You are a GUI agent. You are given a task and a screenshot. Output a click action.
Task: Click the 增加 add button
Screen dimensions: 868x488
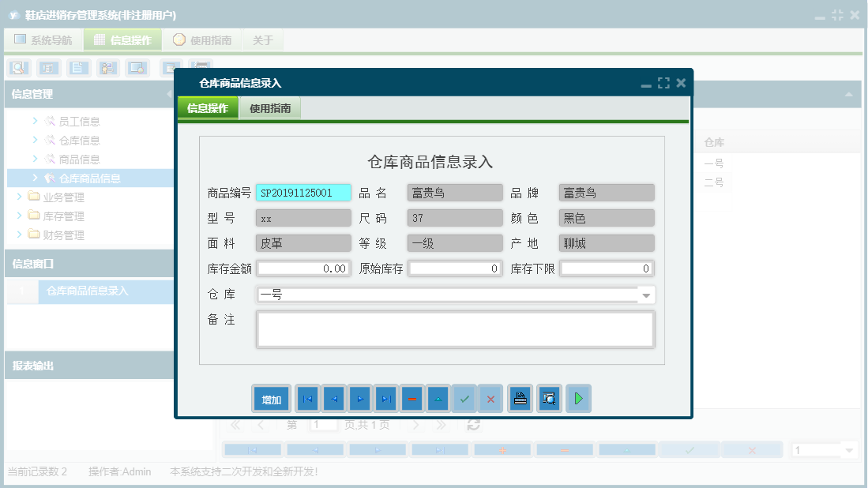(271, 399)
